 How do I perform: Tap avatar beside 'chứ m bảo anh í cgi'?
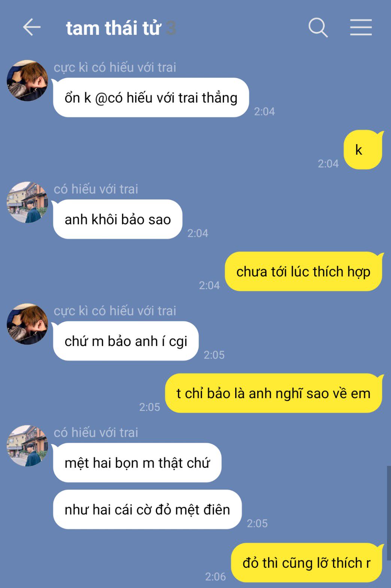tap(27, 324)
